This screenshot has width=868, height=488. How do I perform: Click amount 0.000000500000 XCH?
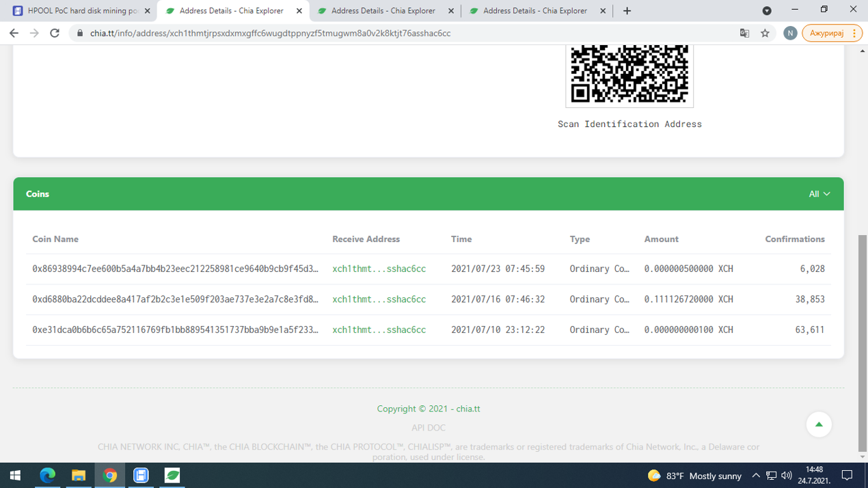tap(688, 269)
